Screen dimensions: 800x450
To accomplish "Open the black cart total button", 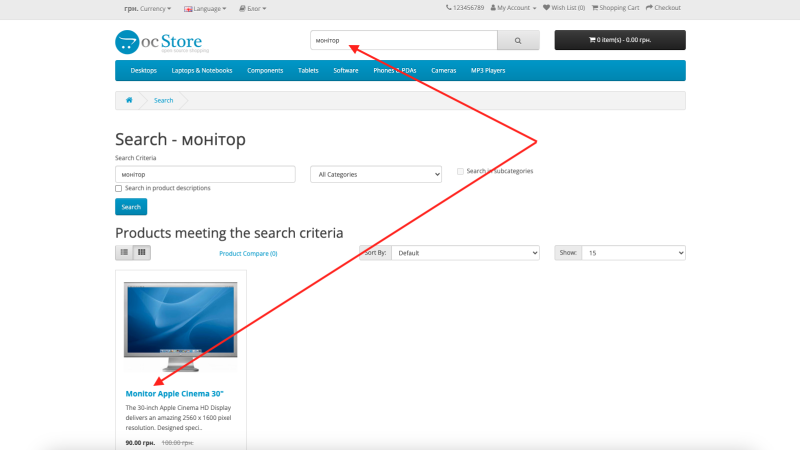I will [620, 40].
